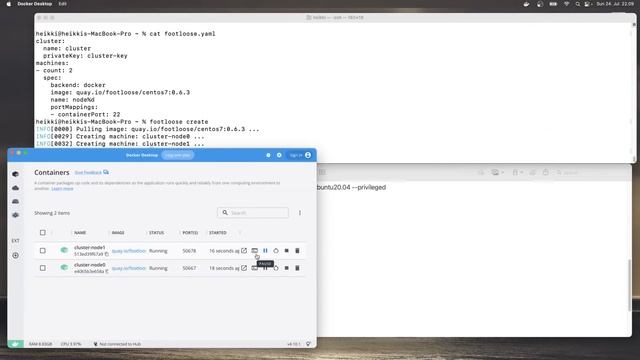This screenshot has width=640, height=360.
Task: Copy the cluster-node0 container ID
Action: (x=107, y=271)
